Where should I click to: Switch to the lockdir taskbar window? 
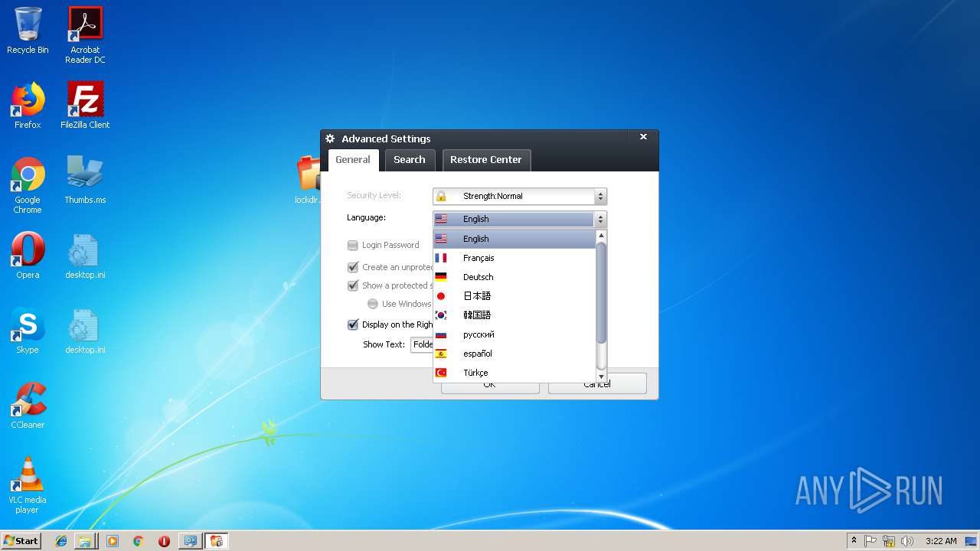coord(217,541)
